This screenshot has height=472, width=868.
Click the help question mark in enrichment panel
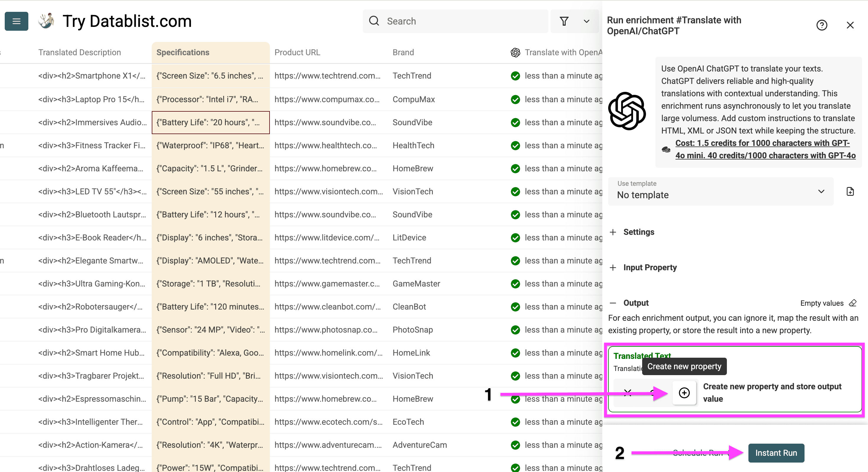point(822,25)
